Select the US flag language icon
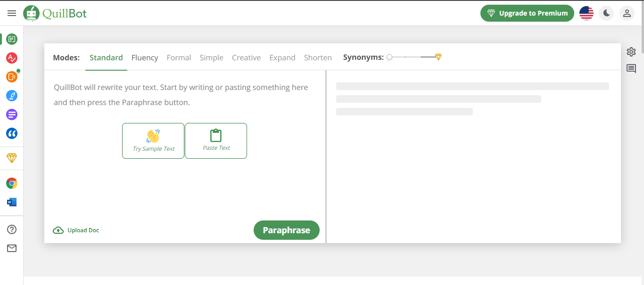Image resolution: width=644 pixels, height=285 pixels. (586, 13)
